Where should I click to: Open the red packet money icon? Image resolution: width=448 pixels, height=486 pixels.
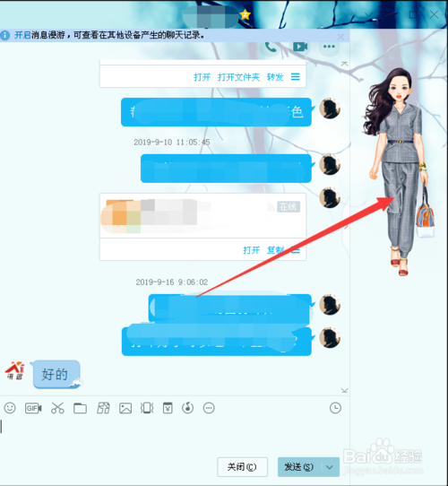point(168,408)
